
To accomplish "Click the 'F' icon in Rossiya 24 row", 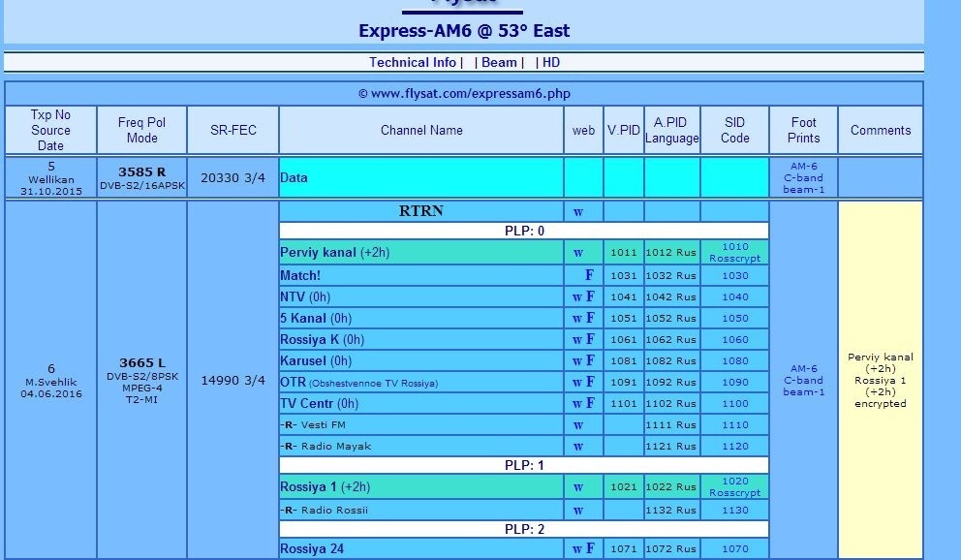I will click(x=589, y=549).
